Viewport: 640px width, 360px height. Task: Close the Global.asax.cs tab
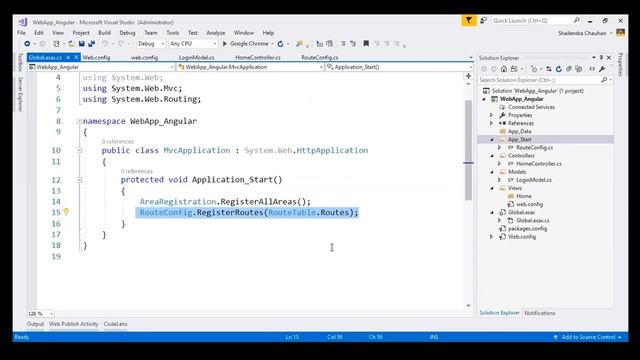[76, 58]
